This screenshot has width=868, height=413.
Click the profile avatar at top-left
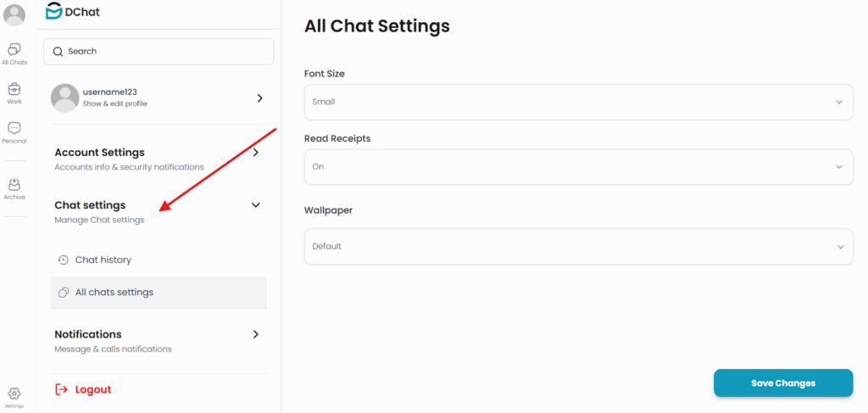tap(14, 15)
